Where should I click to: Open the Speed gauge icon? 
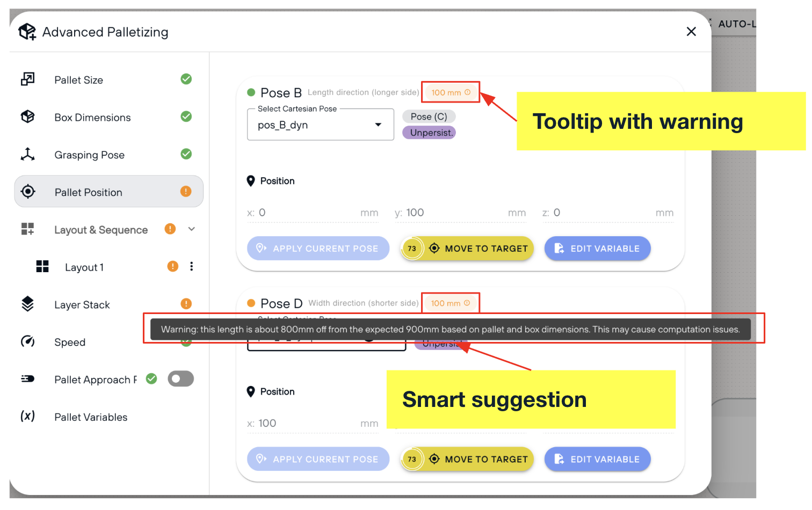[x=27, y=341]
